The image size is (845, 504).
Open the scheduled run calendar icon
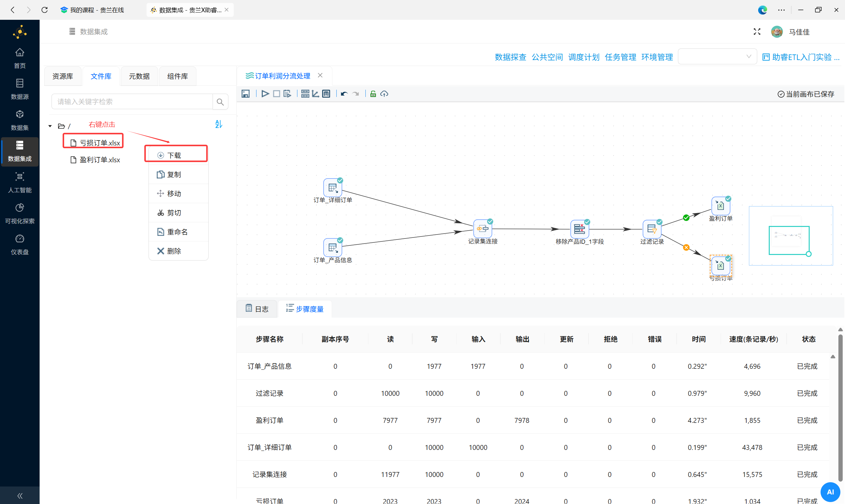tap(287, 94)
